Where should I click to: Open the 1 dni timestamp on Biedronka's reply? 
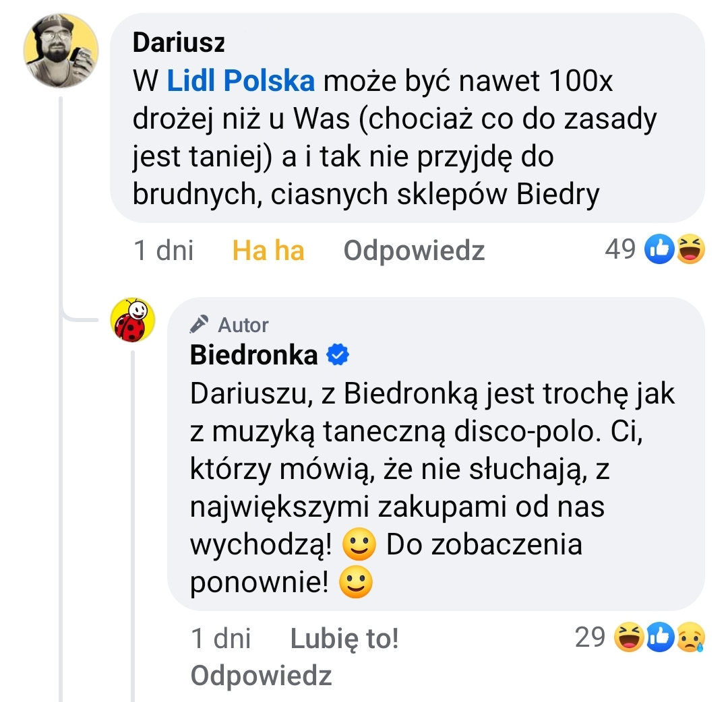221,639
